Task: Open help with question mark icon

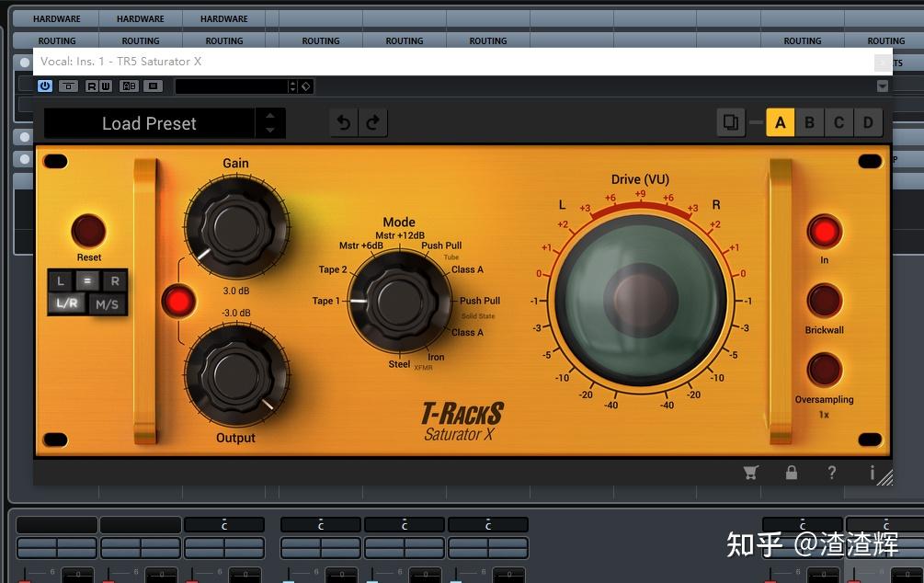Action: click(x=831, y=472)
